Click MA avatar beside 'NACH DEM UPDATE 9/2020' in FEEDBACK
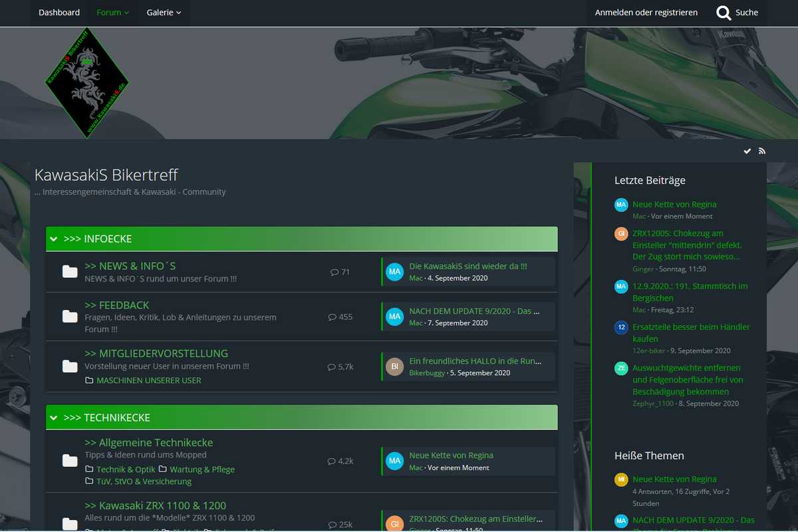Image resolution: width=798 pixels, height=532 pixels. point(395,317)
